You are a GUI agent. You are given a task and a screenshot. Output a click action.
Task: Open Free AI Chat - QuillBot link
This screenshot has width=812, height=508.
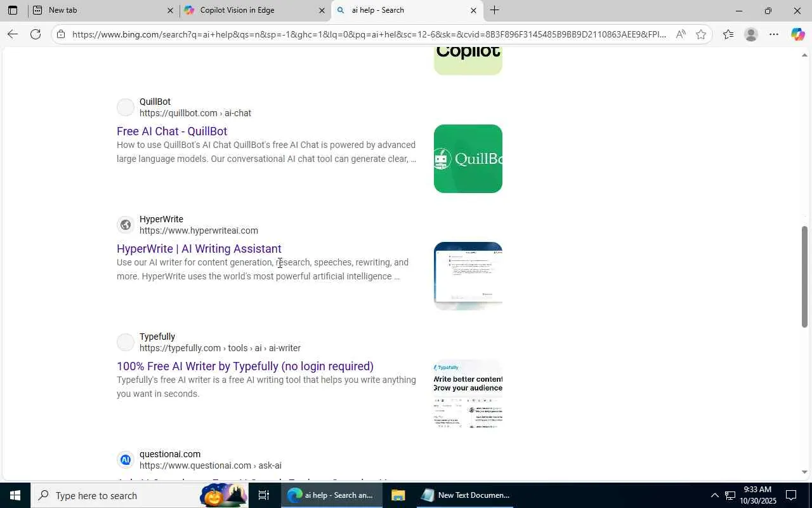(x=172, y=131)
